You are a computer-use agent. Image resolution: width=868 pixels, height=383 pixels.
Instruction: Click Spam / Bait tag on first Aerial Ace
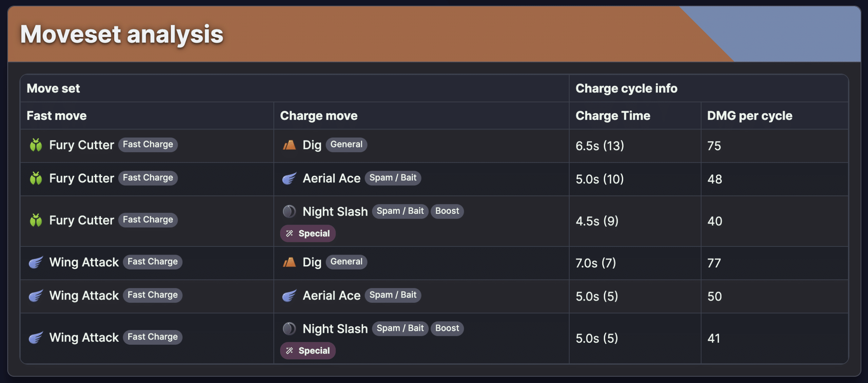[393, 178]
